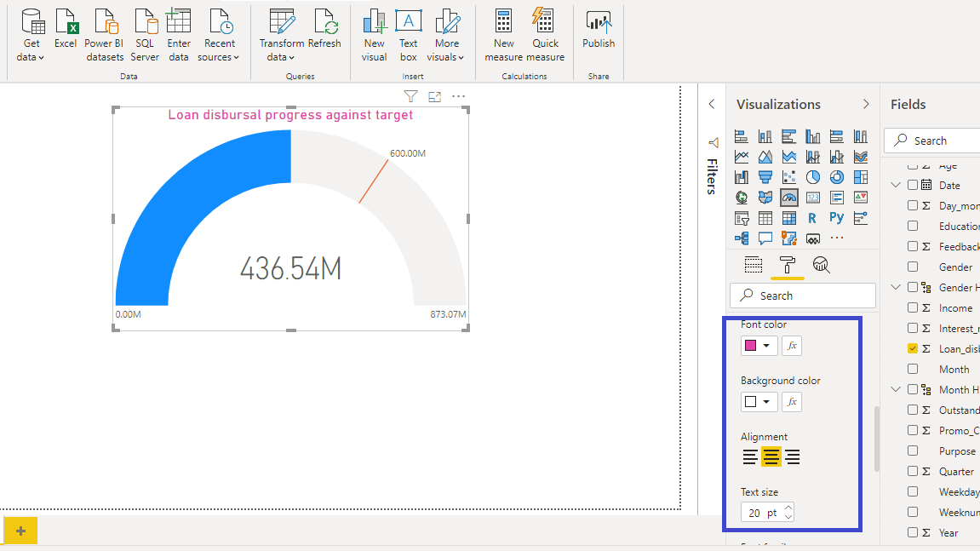Open the Background color dropdown arrow

766,402
